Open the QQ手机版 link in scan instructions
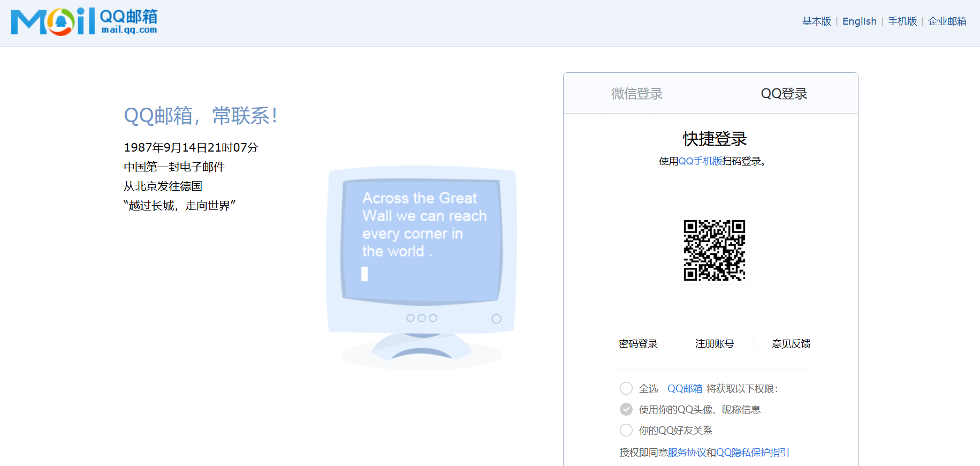Image resolution: width=980 pixels, height=466 pixels. (x=700, y=161)
